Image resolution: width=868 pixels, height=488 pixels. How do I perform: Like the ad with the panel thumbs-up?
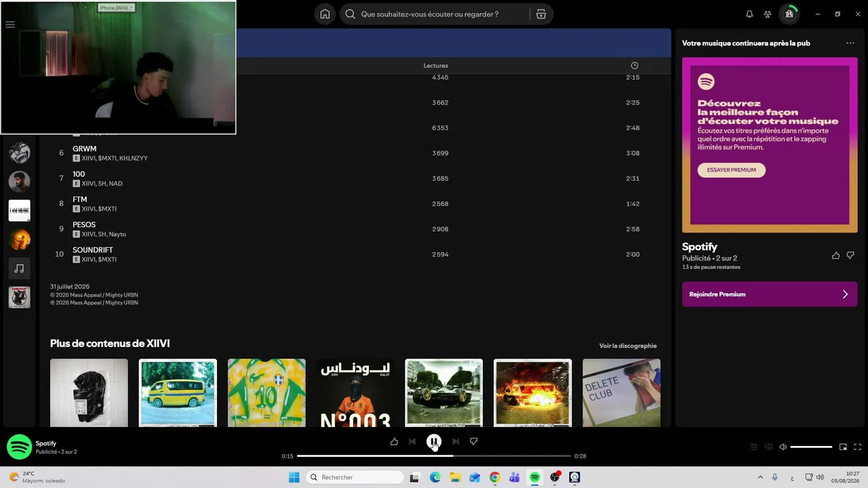pos(835,256)
